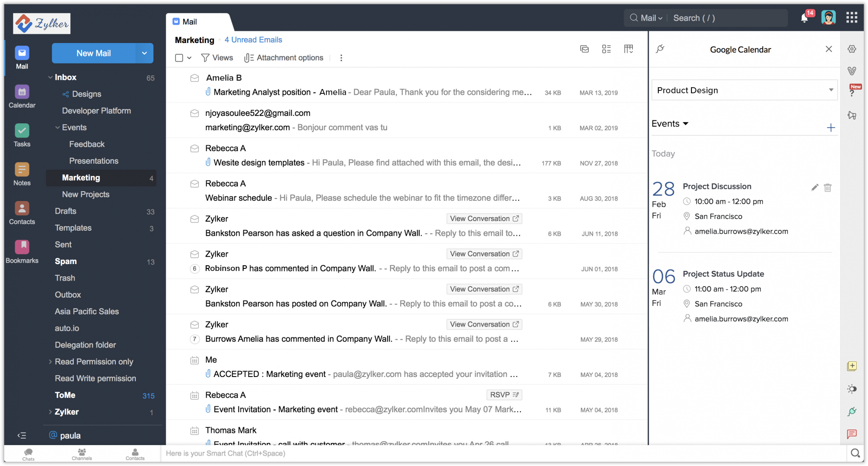
Task: Toggle read status of njoyasoulee522 email
Action: coord(194,113)
